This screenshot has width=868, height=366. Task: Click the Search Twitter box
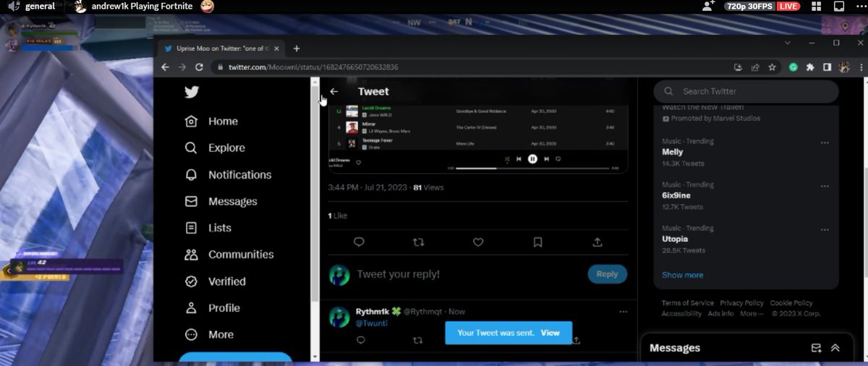[x=746, y=91]
